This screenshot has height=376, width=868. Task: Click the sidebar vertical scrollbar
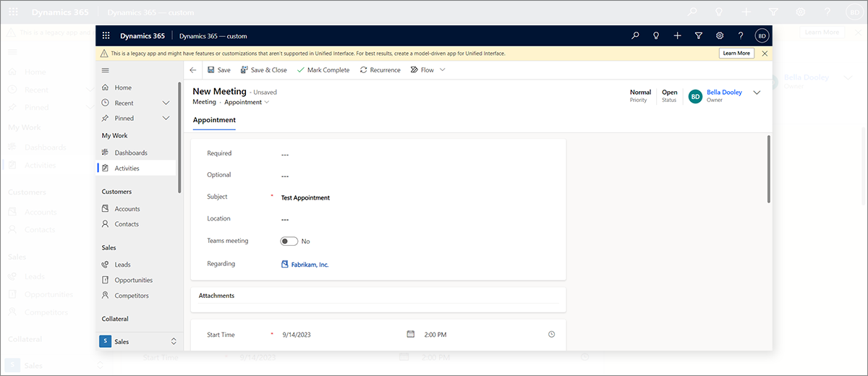click(x=179, y=137)
